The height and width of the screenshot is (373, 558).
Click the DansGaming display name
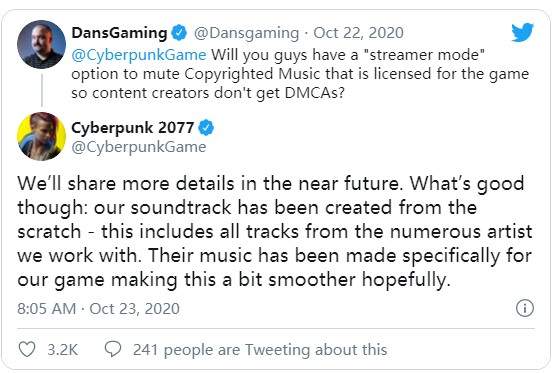click(119, 33)
